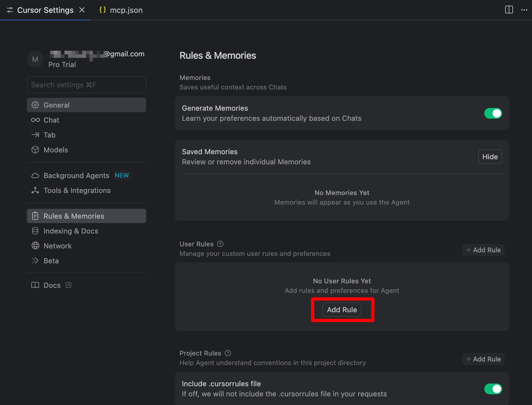
Task: Open the Network settings section
Action: [x=86, y=246]
